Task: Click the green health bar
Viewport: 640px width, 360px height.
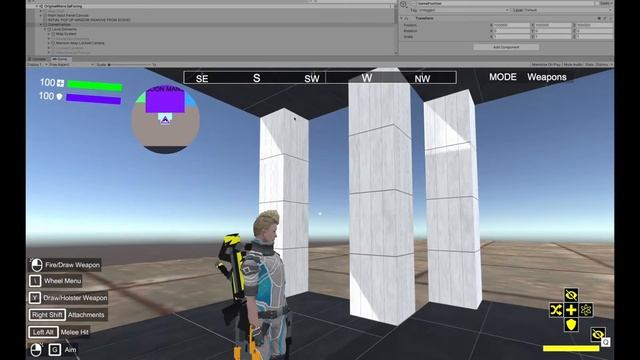Action: pos(95,85)
